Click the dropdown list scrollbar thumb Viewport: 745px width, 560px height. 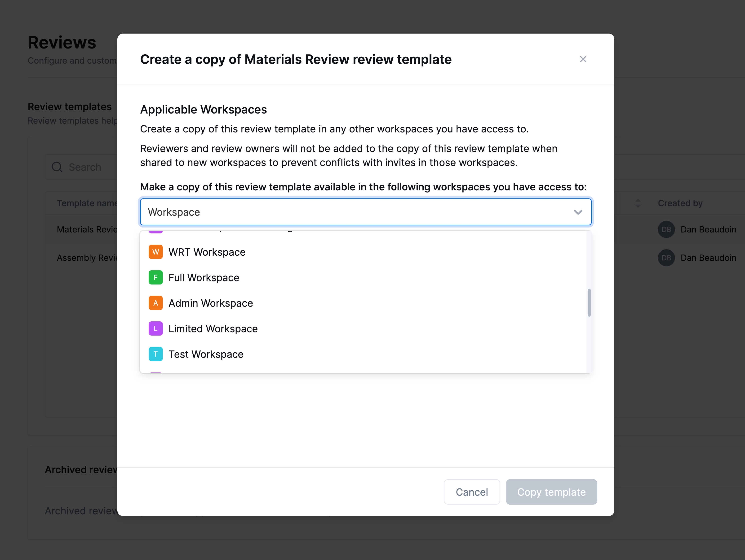[589, 302]
